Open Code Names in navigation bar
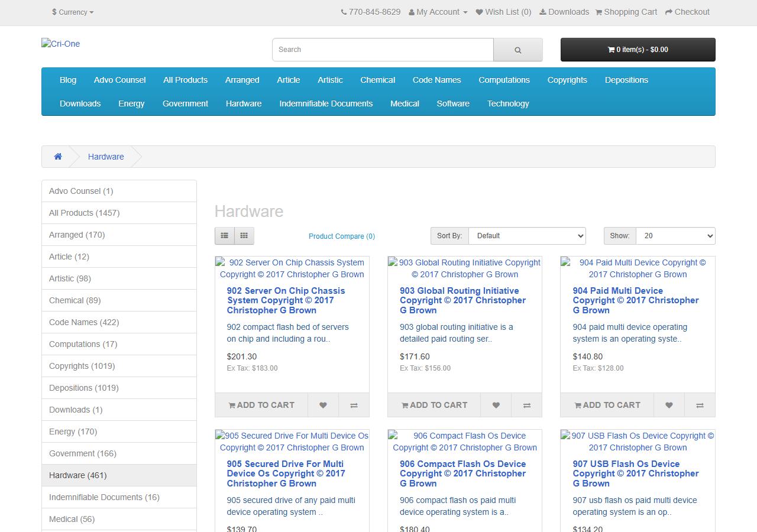The width and height of the screenshot is (757, 532). pyautogui.click(x=437, y=80)
